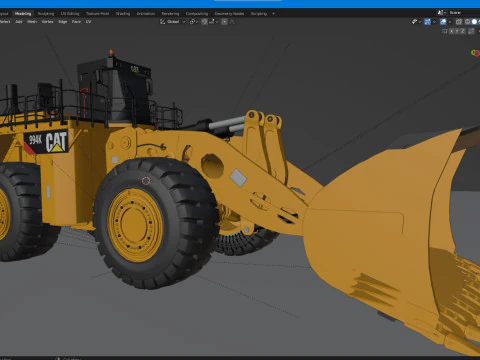Viewport: 480px width, 360px height.
Task: Toggle viewport overlays display
Action: click(x=443, y=22)
